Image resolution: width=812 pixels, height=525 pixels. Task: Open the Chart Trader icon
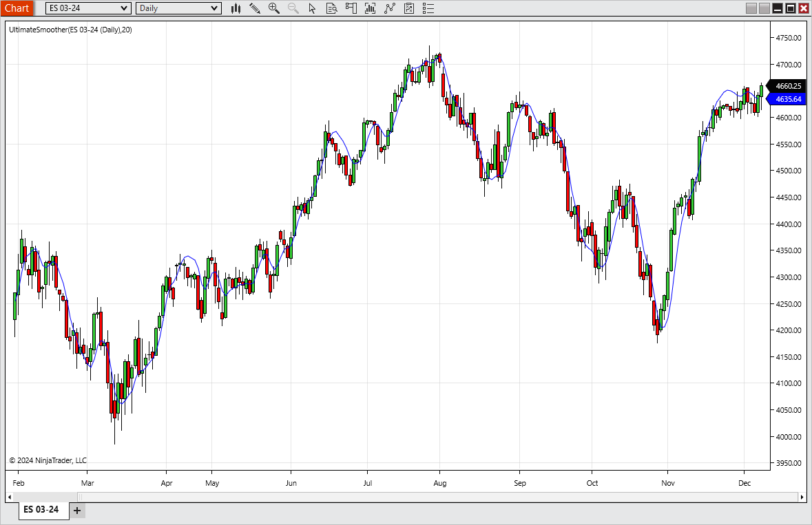pyautogui.click(x=351, y=8)
